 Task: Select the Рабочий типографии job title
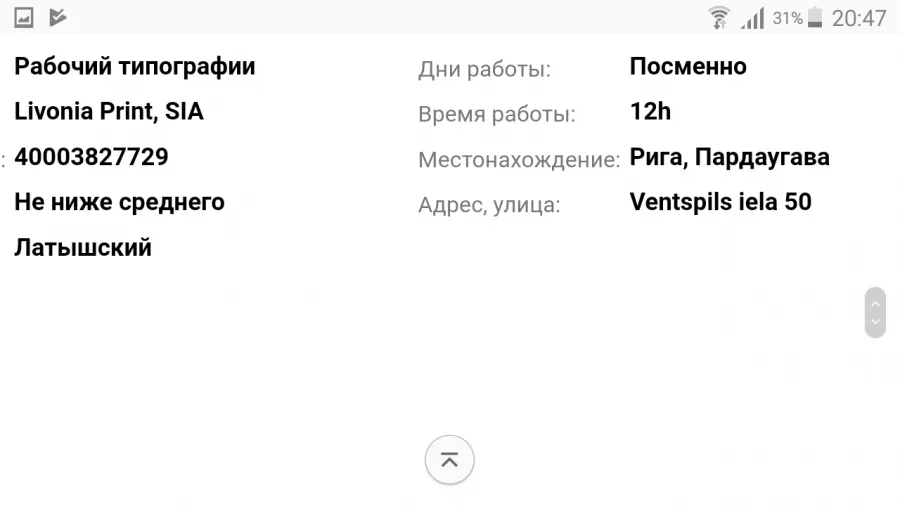click(135, 67)
